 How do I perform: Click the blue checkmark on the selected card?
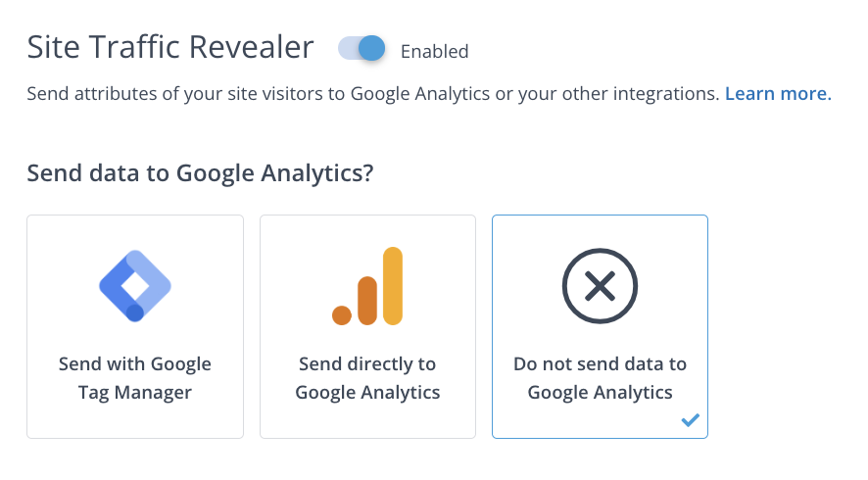pos(690,420)
